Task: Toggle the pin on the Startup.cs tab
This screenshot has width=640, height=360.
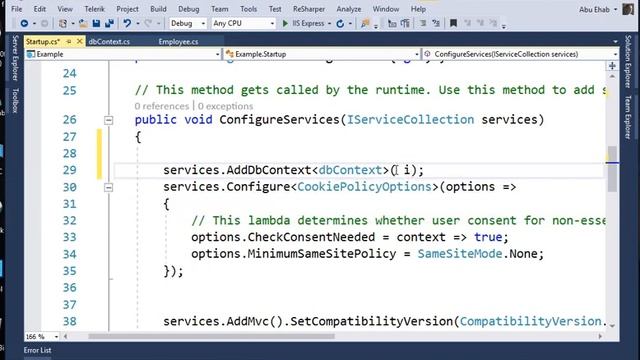Action: 69,42
